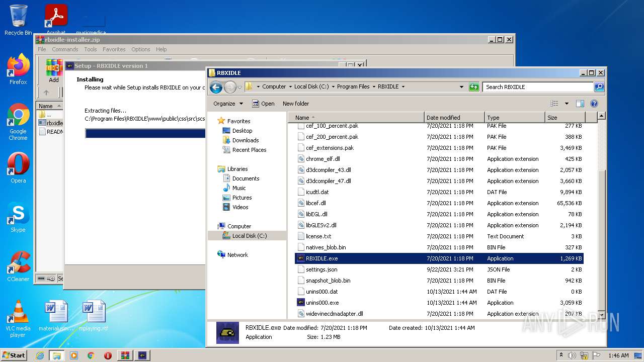Open the File menu in WinRAR window
This screenshot has width=644, height=362.
(x=42, y=49)
